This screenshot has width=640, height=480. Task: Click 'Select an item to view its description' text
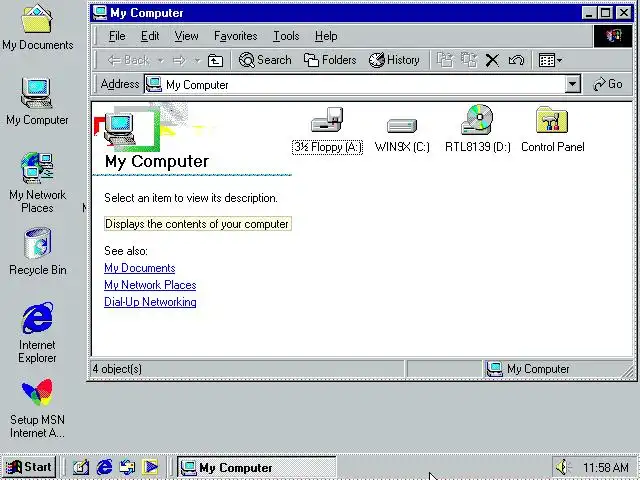pos(191,198)
